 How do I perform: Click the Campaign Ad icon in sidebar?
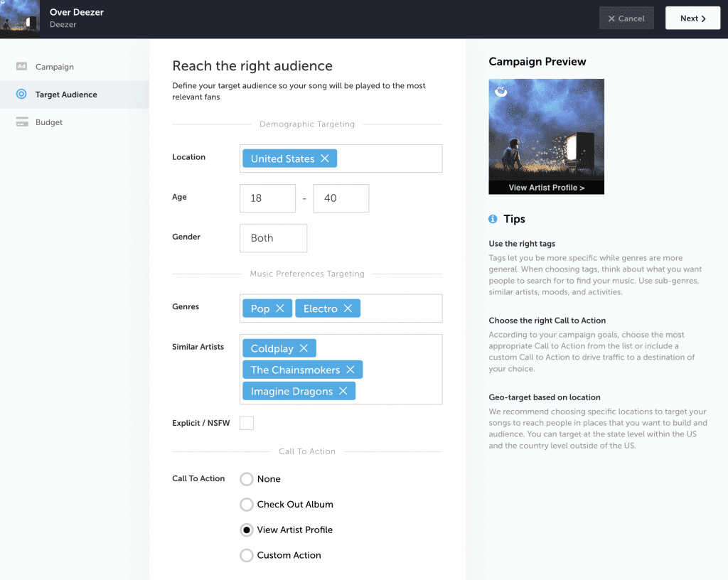point(21,66)
